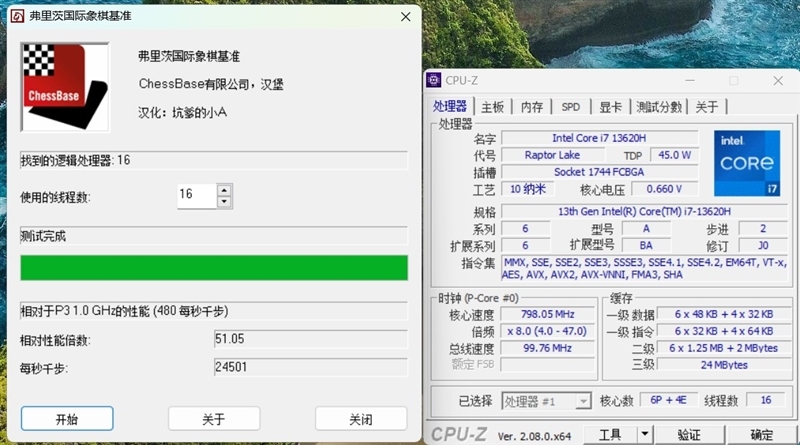Increase thread count with up arrow
Image resolution: width=800 pixels, height=445 pixels.
[224, 190]
